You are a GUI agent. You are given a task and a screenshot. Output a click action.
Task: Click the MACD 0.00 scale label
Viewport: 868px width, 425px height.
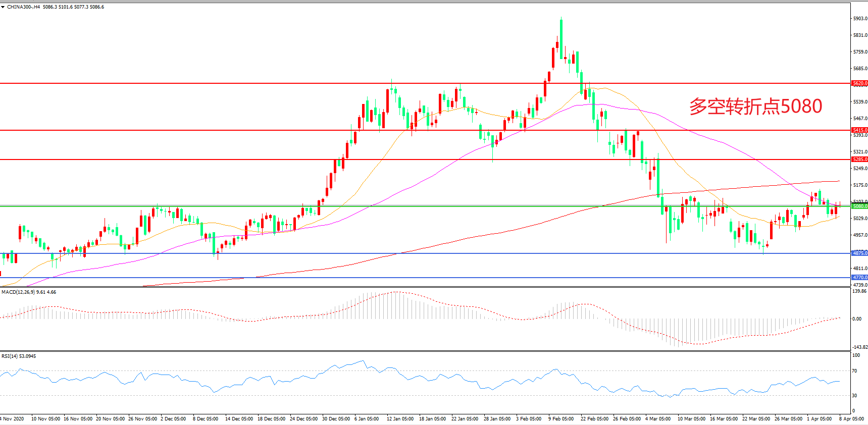(x=857, y=319)
